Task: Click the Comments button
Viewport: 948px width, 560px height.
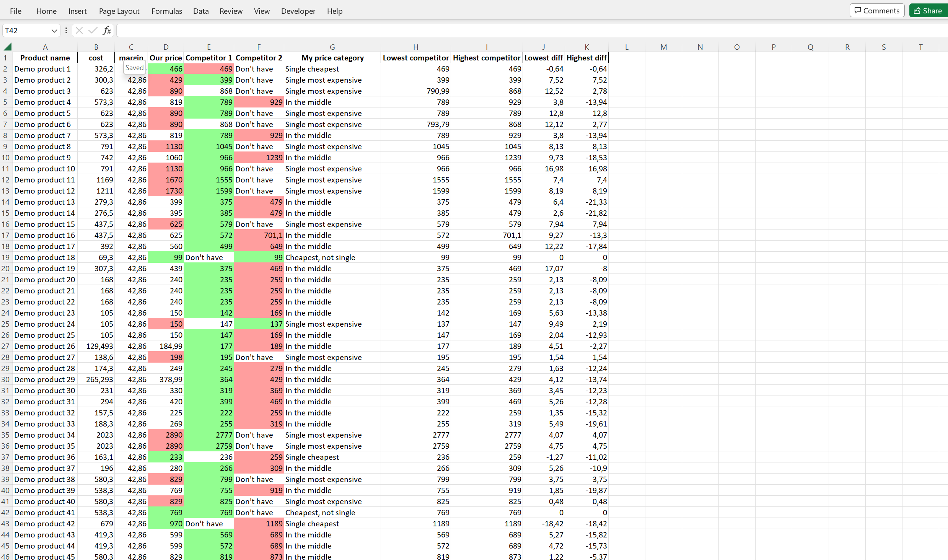Action: (x=877, y=11)
